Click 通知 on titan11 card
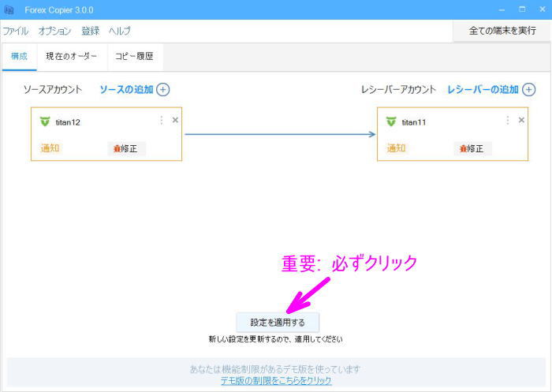Screen dimensions: 552x392 (x=397, y=148)
